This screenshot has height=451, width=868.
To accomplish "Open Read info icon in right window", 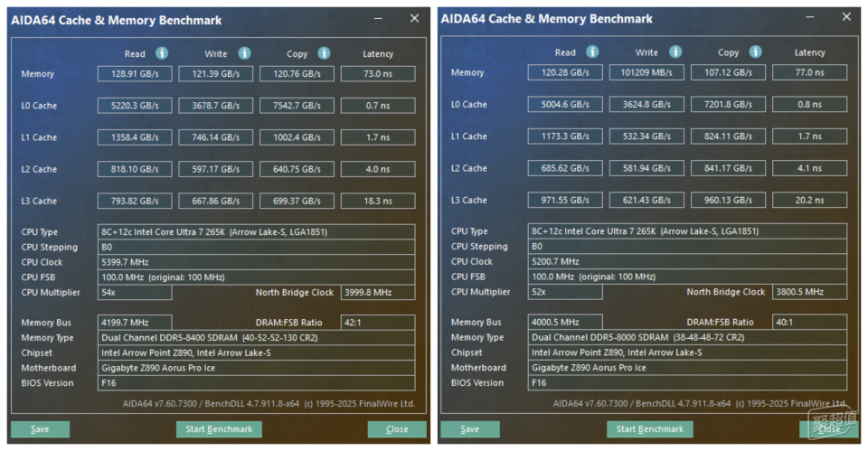I will point(592,52).
